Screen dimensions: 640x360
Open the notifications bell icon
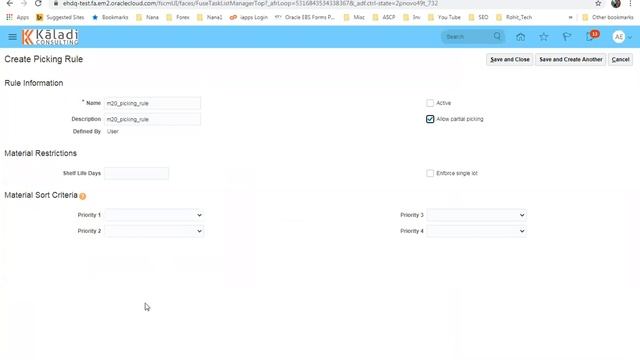click(590, 37)
